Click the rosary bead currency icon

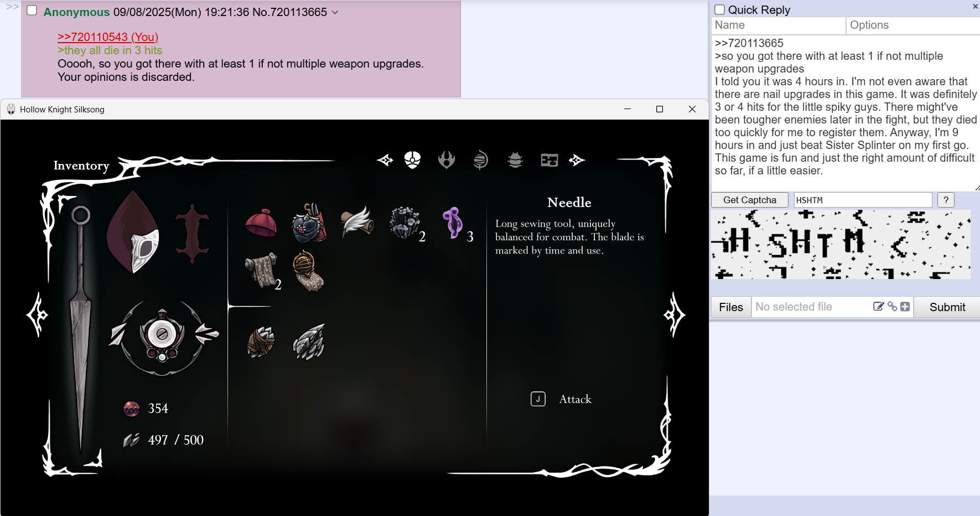point(131,409)
